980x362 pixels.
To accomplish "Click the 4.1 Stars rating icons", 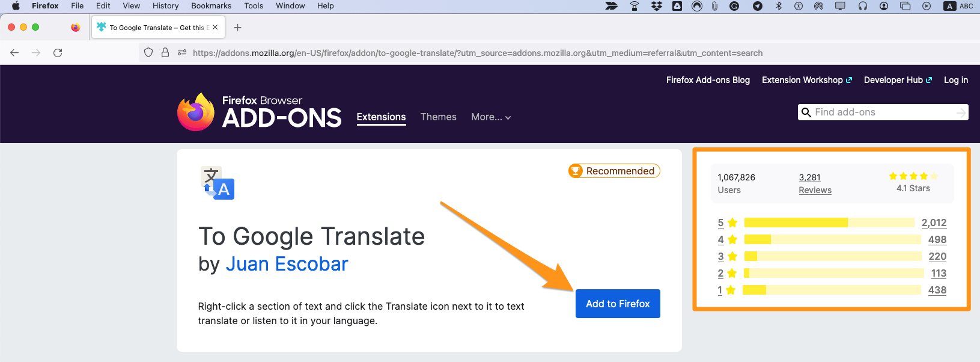I will point(913,176).
